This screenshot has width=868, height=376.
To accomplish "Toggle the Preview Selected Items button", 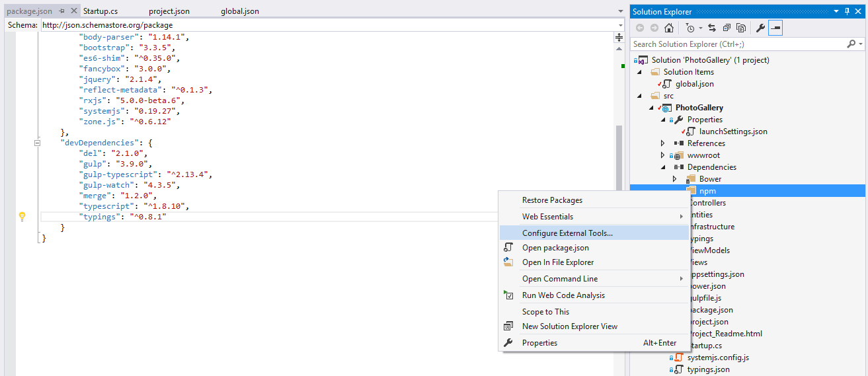I will (775, 28).
